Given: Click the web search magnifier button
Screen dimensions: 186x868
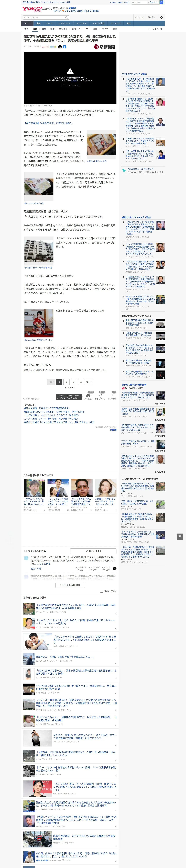Looking at the screenshot, I should point(161,2).
